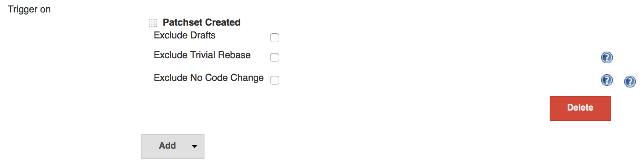The height and width of the screenshot is (164, 644).
Task: Show help icon beside Exclude No Code Change
Action: pos(607,80)
